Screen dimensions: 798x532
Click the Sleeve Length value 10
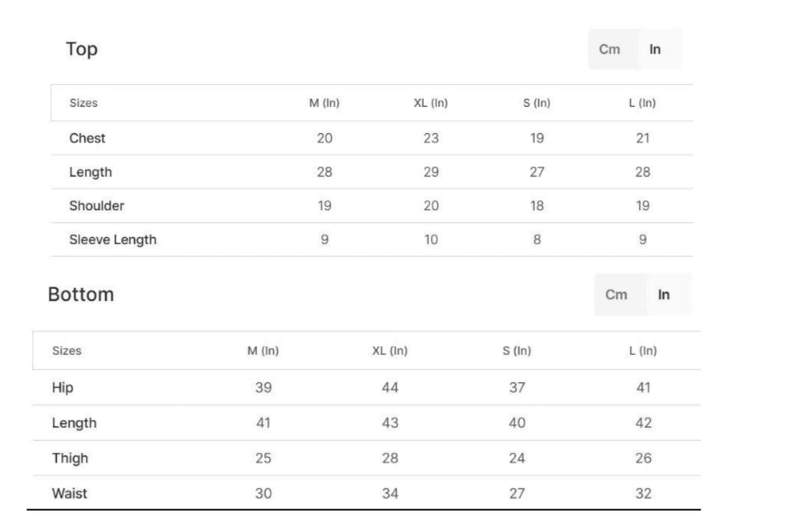pos(431,240)
